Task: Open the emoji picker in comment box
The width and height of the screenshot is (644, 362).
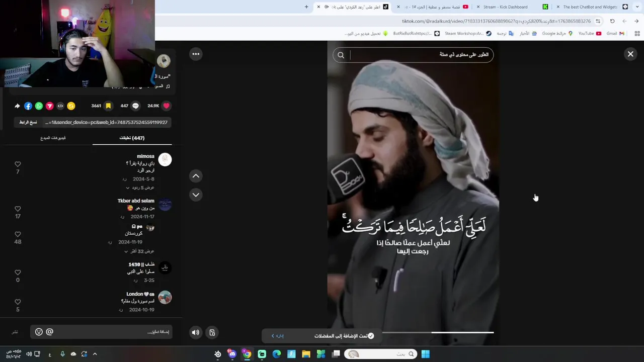Action: (39, 332)
